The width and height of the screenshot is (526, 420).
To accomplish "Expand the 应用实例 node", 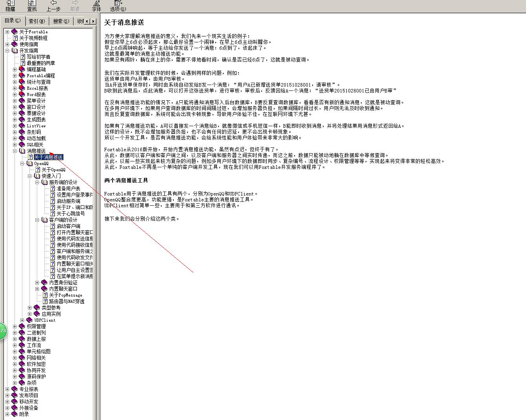I will (x=29, y=314).
